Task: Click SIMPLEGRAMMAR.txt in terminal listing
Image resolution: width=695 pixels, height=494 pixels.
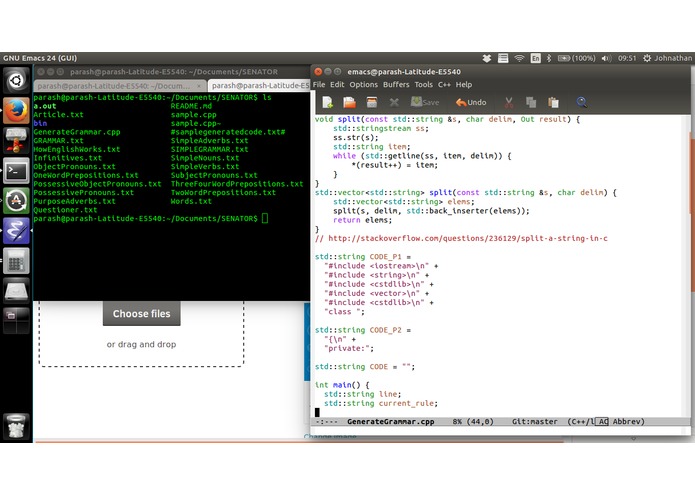Action: (x=209, y=149)
